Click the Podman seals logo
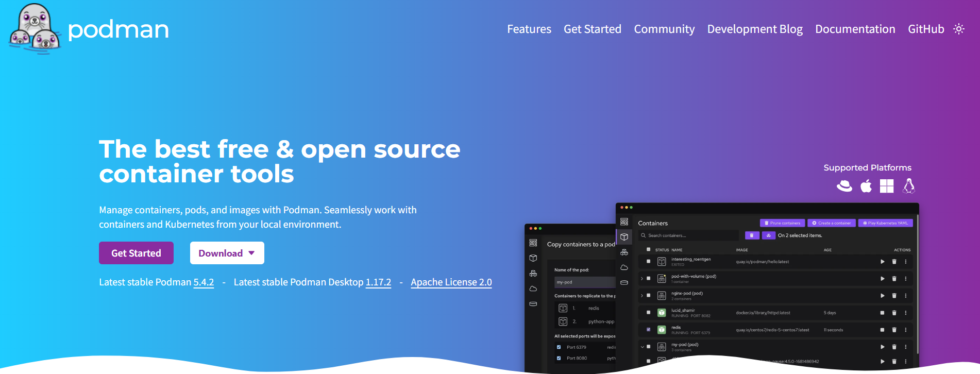This screenshot has height=374, width=980. click(x=35, y=28)
